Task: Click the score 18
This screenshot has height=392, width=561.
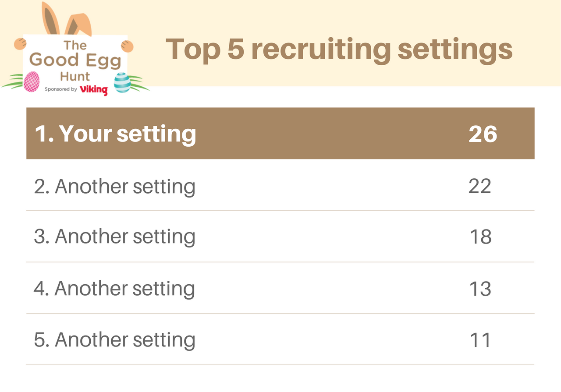Action: (480, 237)
